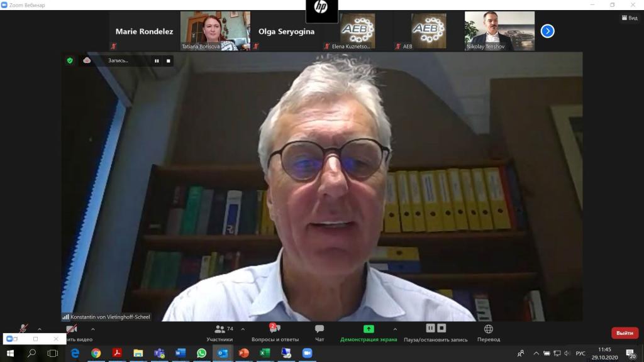This screenshot has width=644, height=362.
Task: Select Marie Rondelez participant tile
Action: pos(144,31)
